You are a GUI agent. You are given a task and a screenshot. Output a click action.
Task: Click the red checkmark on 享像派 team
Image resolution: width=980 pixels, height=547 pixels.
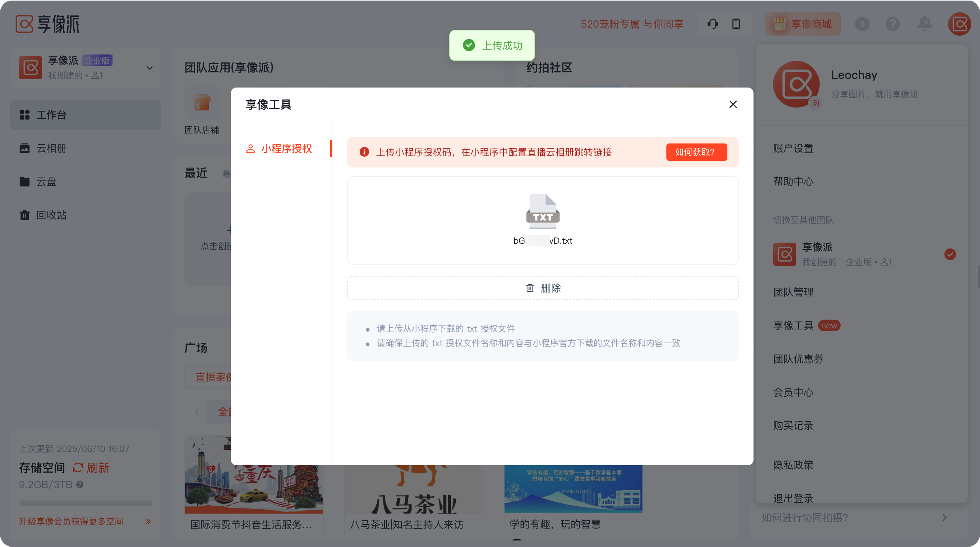point(950,254)
